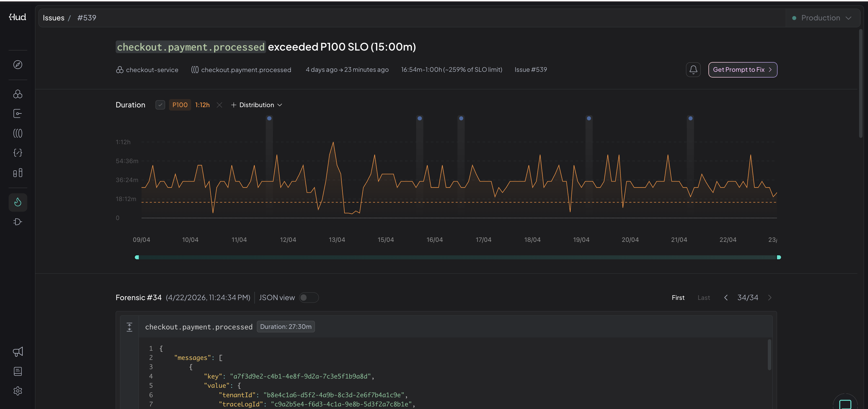Click the expand forensic payload toggle icon

[129, 327]
